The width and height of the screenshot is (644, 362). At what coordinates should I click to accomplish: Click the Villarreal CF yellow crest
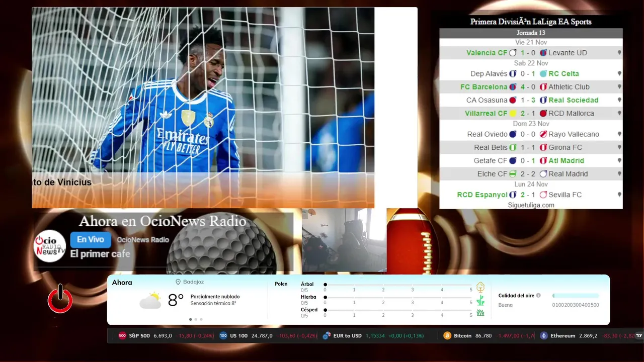513,113
